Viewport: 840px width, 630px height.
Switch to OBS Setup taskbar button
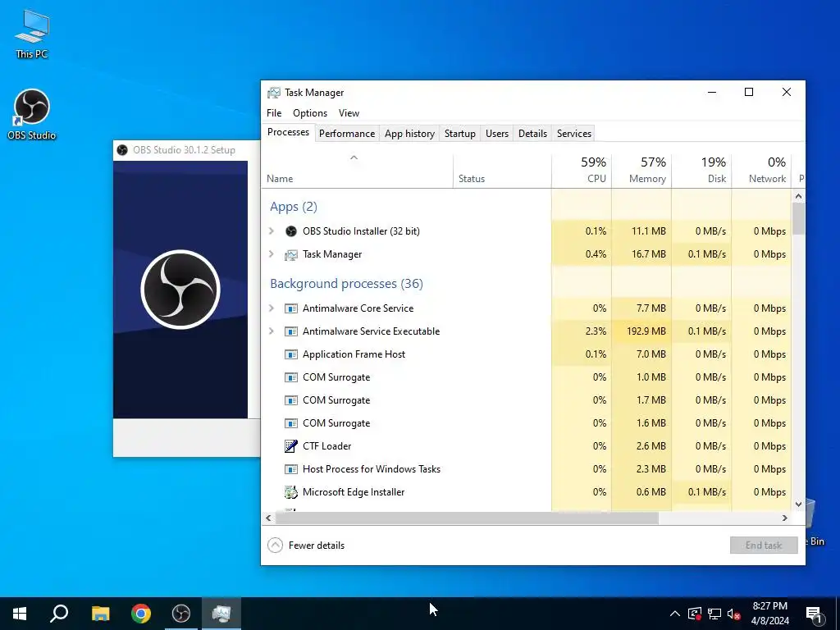pos(181,614)
